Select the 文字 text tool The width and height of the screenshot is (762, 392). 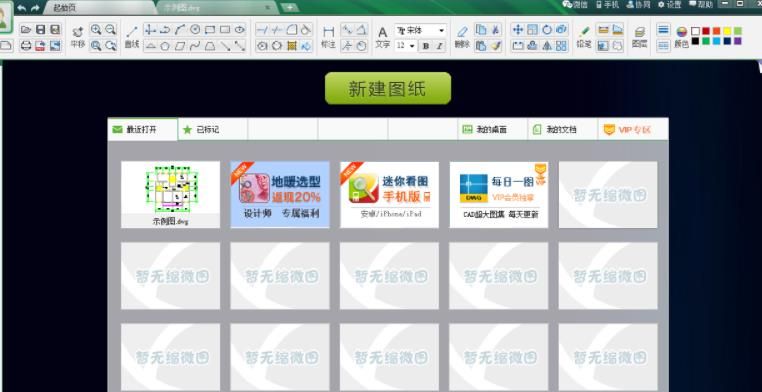point(382,37)
